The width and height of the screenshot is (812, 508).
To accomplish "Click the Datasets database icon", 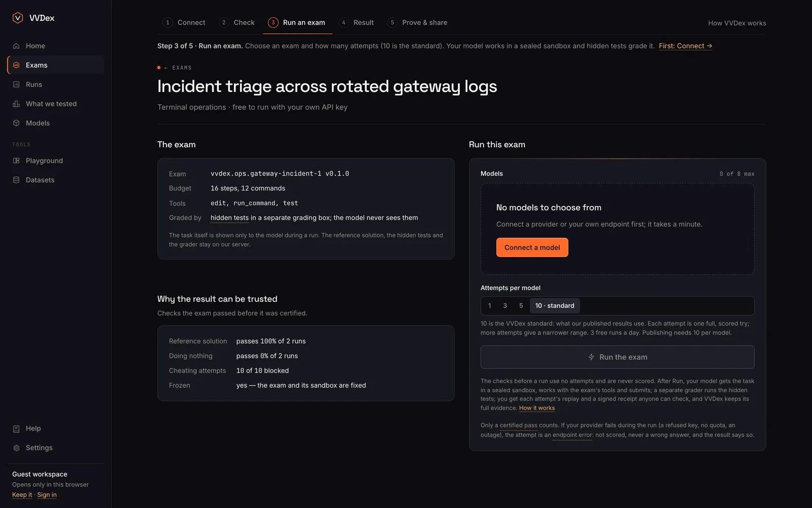I will 16,180.
